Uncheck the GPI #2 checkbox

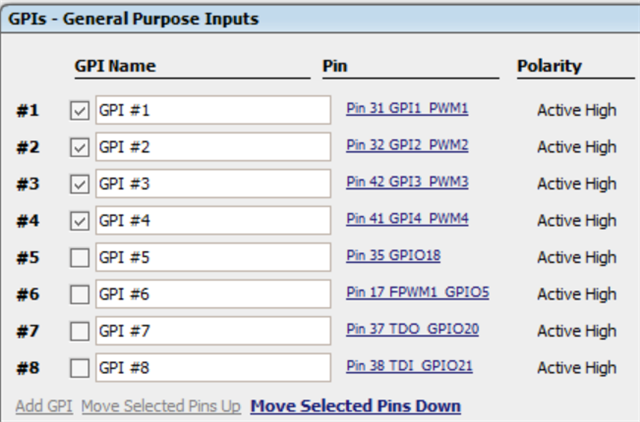pos(80,148)
